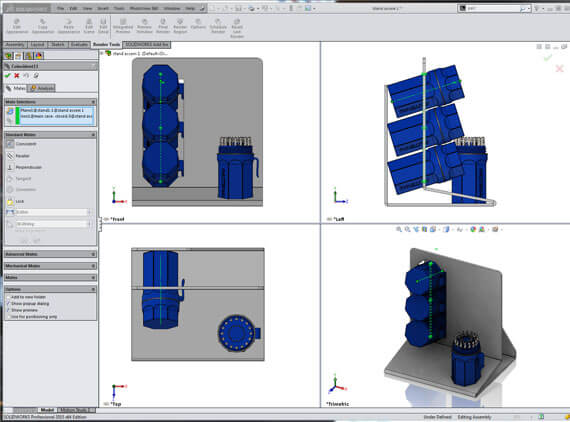Cancel the mate with the red X

(17, 76)
